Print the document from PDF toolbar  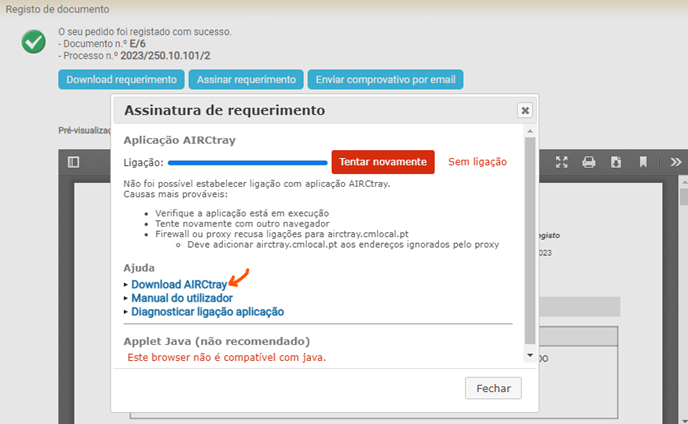pos(589,162)
